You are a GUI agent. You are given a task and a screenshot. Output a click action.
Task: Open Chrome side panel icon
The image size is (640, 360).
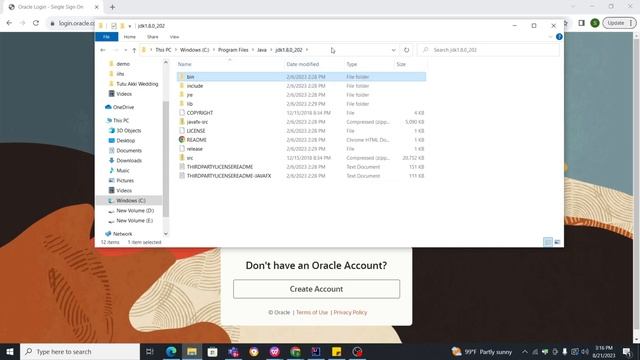pyautogui.click(x=582, y=23)
